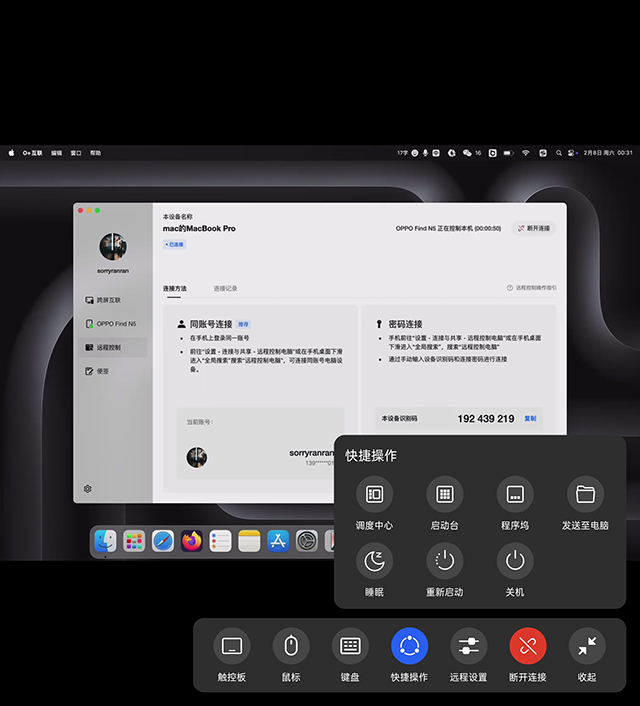Open Reminders from the Dock
The height and width of the screenshot is (706, 640).
(221, 541)
